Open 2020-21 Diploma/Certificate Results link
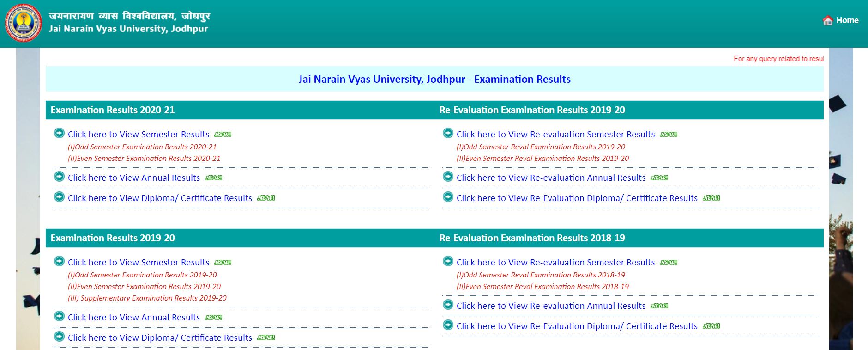The width and height of the screenshot is (868, 350). tap(160, 198)
